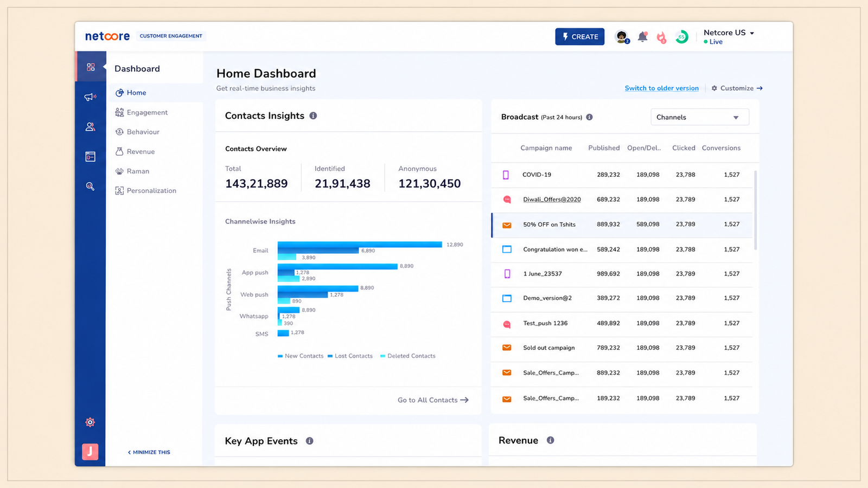Click the New Contacts legend entry
The image size is (868, 488).
(301, 356)
